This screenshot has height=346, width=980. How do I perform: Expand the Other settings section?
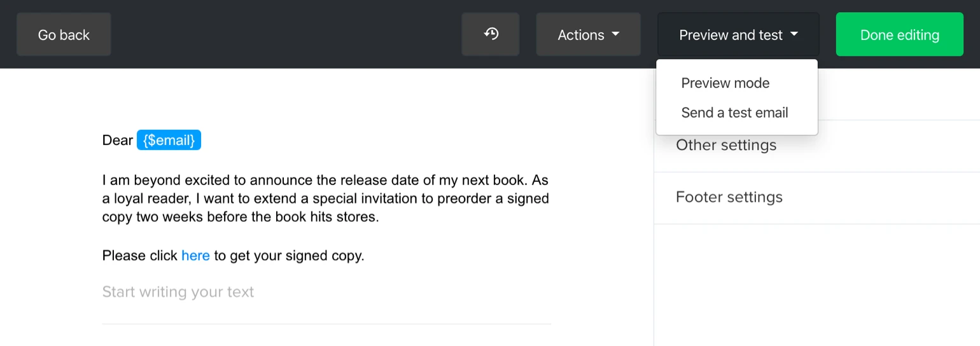click(726, 146)
